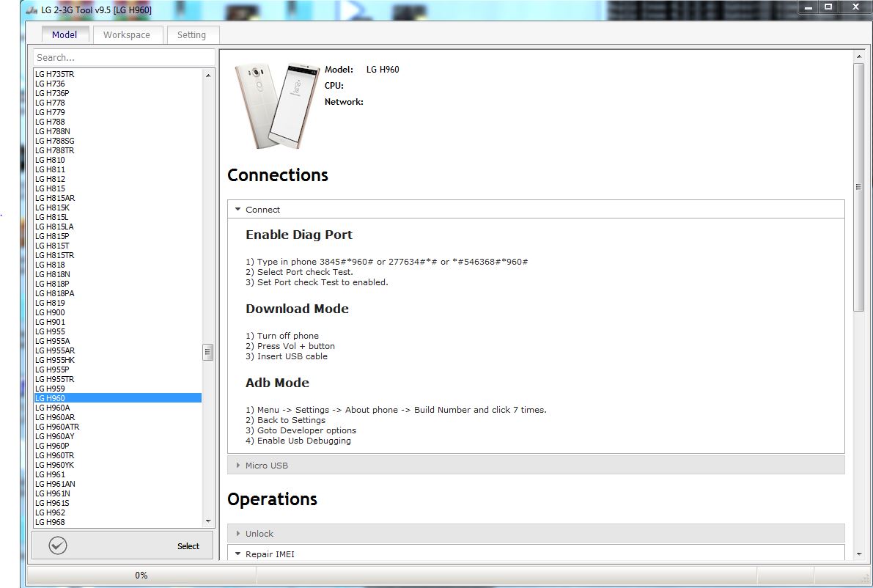Click the LG H960 phone image

277,106
